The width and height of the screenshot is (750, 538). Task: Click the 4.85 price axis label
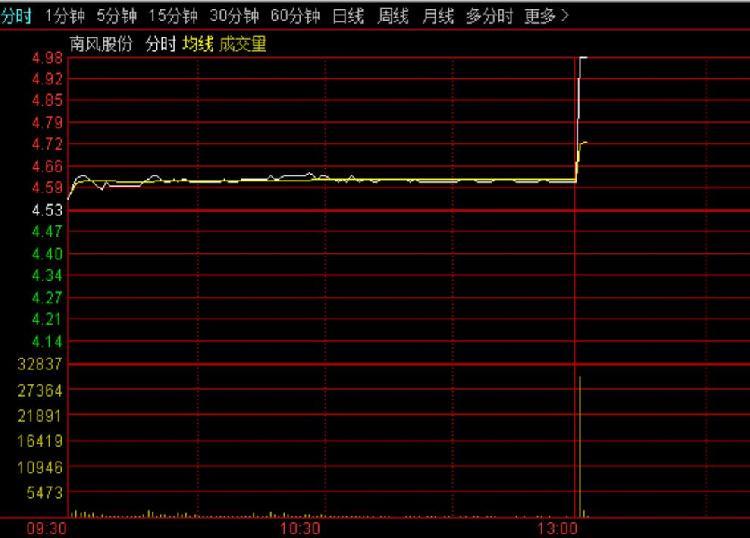pos(47,100)
